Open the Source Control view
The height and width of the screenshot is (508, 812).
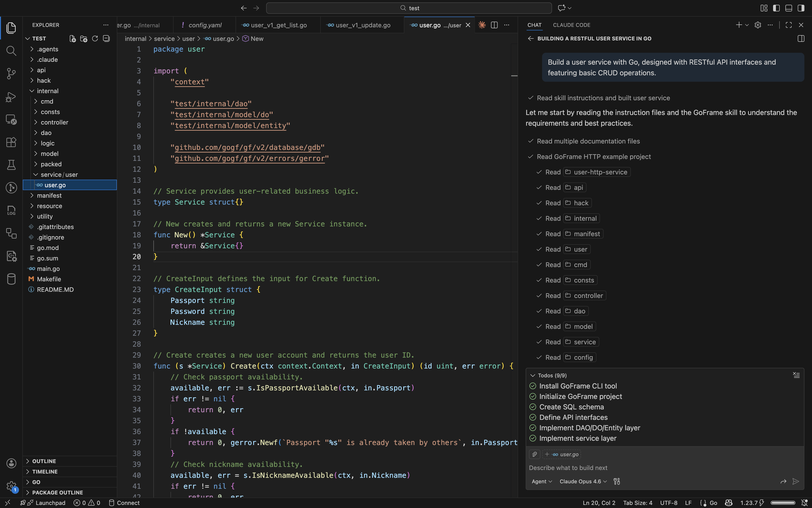click(11, 74)
